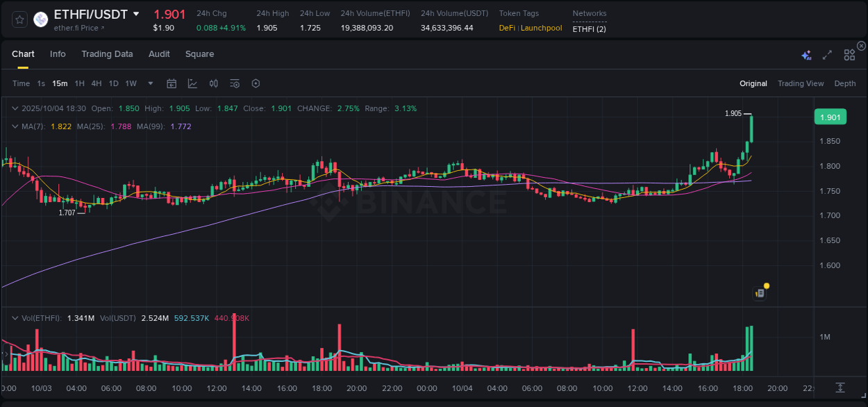Open the Square tab
Screen dimensions: 868x407
[199, 54]
